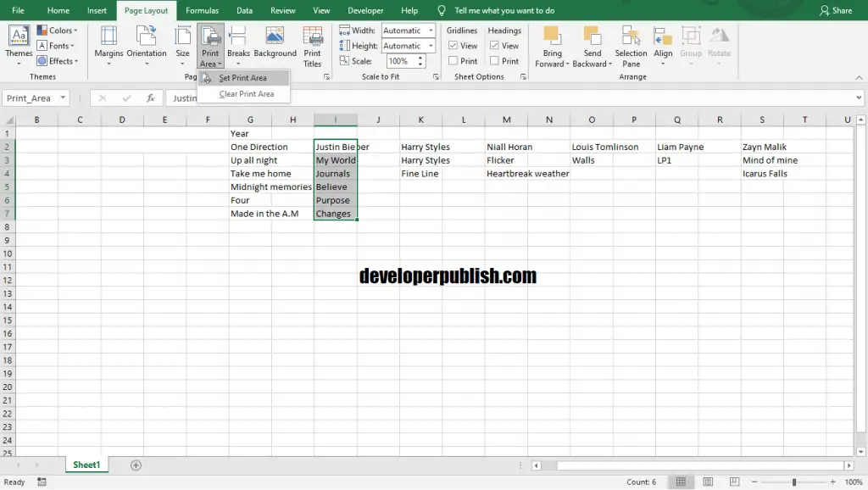Open theme Fonts options
This screenshot has height=490, width=868.
[55, 46]
